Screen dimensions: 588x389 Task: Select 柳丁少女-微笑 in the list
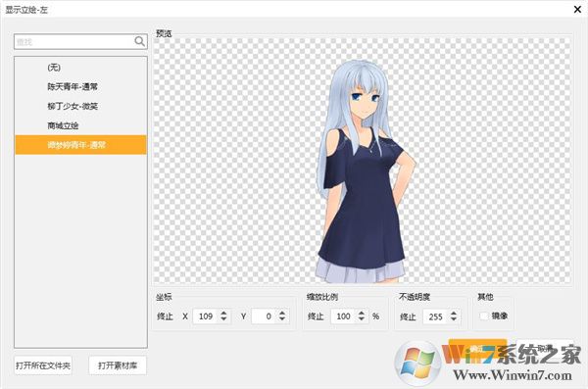tap(80, 106)
